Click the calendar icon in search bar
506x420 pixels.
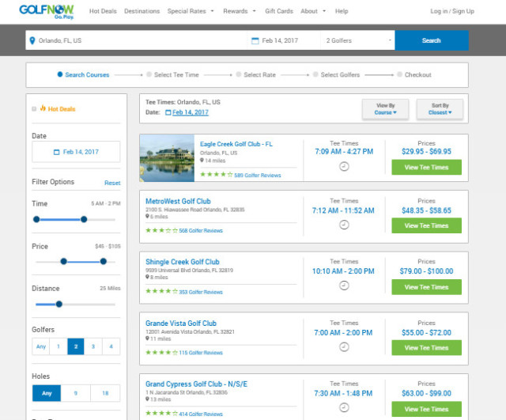coord(255,40)
